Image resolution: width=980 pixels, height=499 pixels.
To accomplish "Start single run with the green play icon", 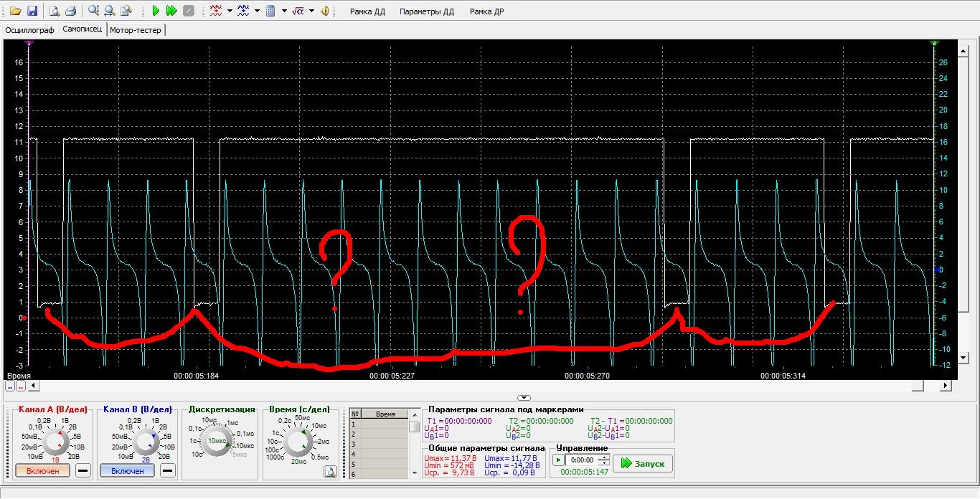I will tap(156, 11).
